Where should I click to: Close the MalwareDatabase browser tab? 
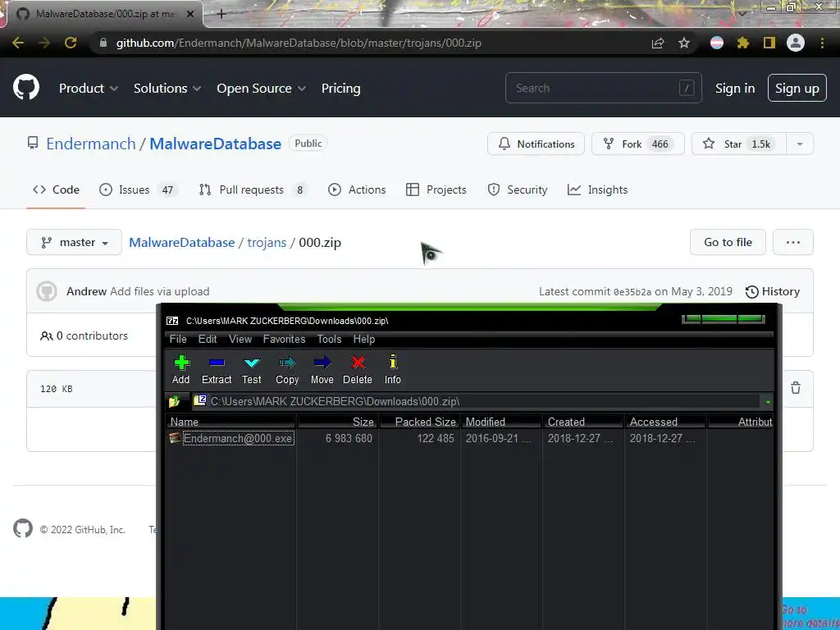pyautogui.click(x=190, y=14)
